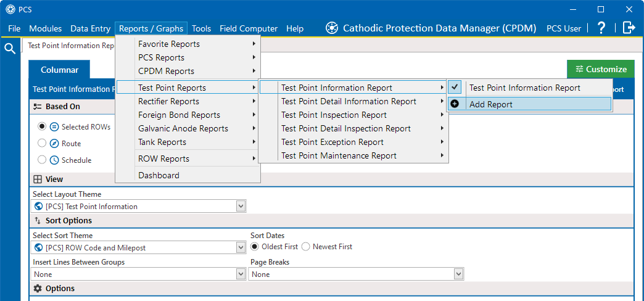This screenshot has width=644, height=301.
Task: Expand Foreign Bond Reports submenu
Action: pos(188,115)
